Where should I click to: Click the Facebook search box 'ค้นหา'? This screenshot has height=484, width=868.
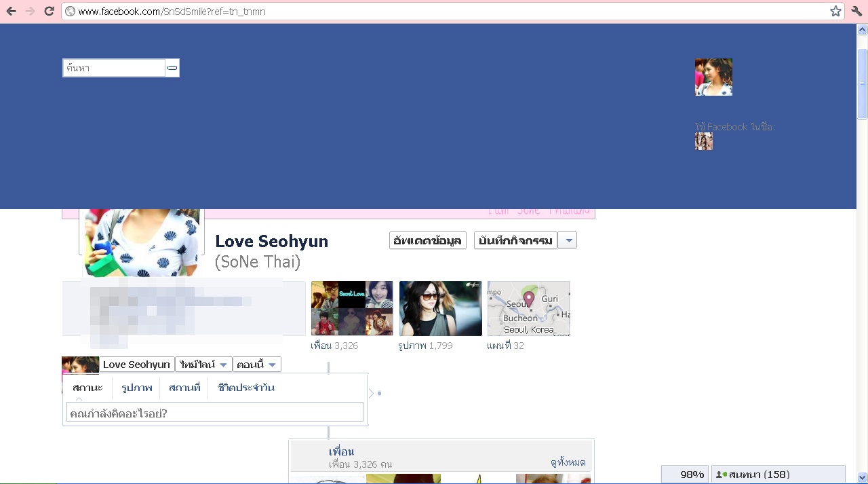tap(114, 68)
